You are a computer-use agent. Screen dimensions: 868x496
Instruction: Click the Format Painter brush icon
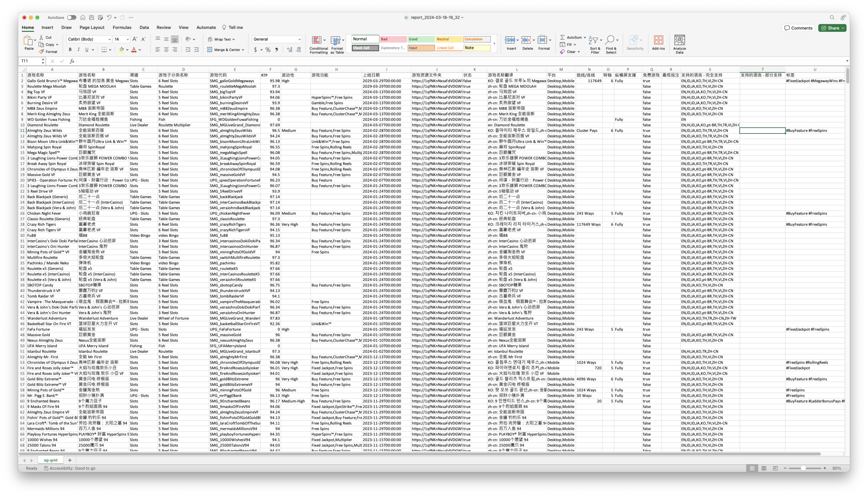coord(42,52)
